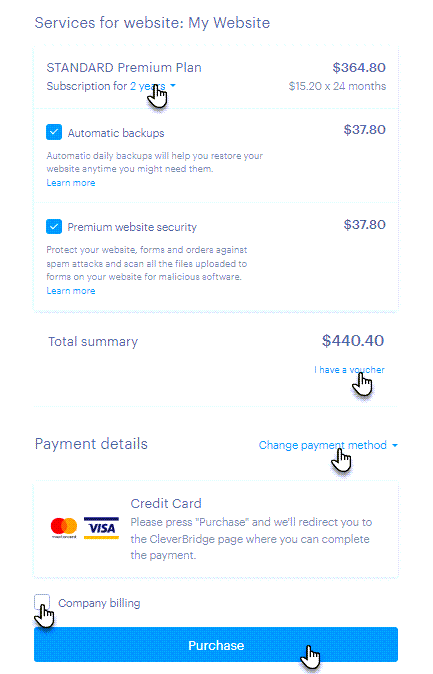Uncheck the Automatic backups checkbox
The height and width of the screenshot is (674, 433).
tap(54, 132)
